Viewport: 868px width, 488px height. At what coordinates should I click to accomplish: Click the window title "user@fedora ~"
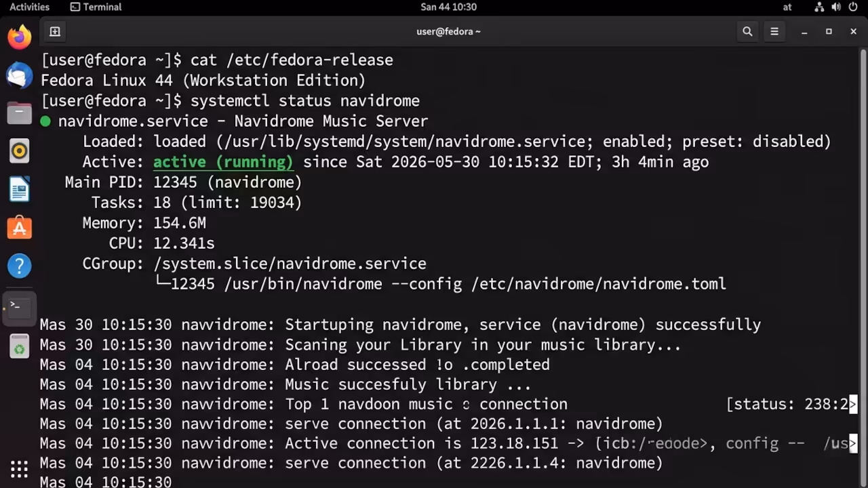pyautogui.click(x=448, y=31)
